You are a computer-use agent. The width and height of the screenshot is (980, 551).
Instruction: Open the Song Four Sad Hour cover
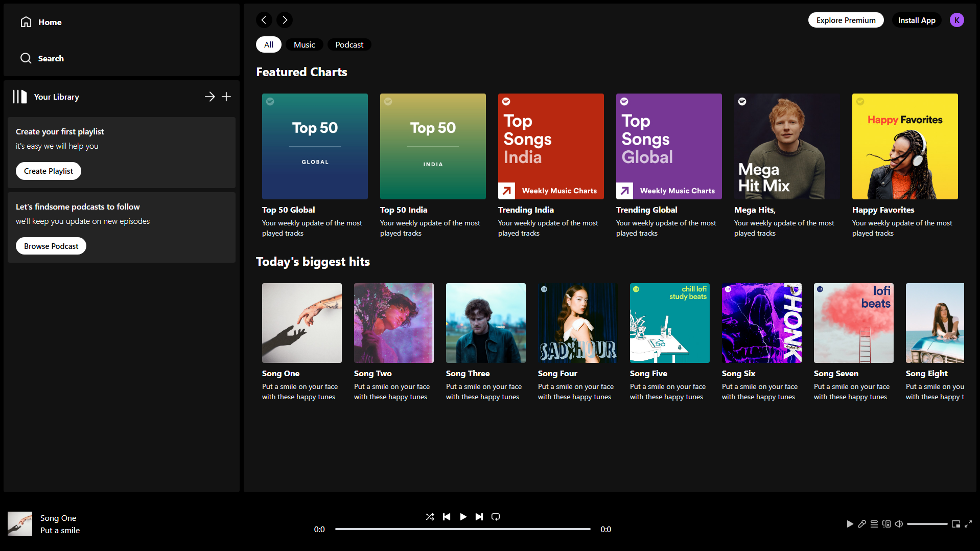(x=578, y=323)
